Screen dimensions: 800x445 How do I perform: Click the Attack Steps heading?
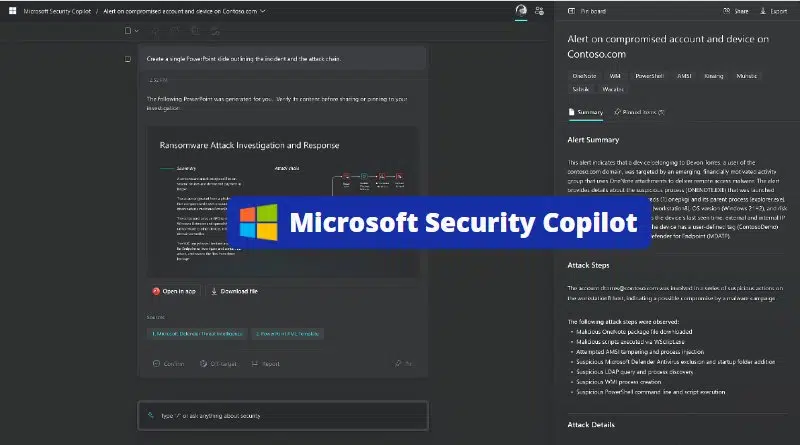coord(588,265)
